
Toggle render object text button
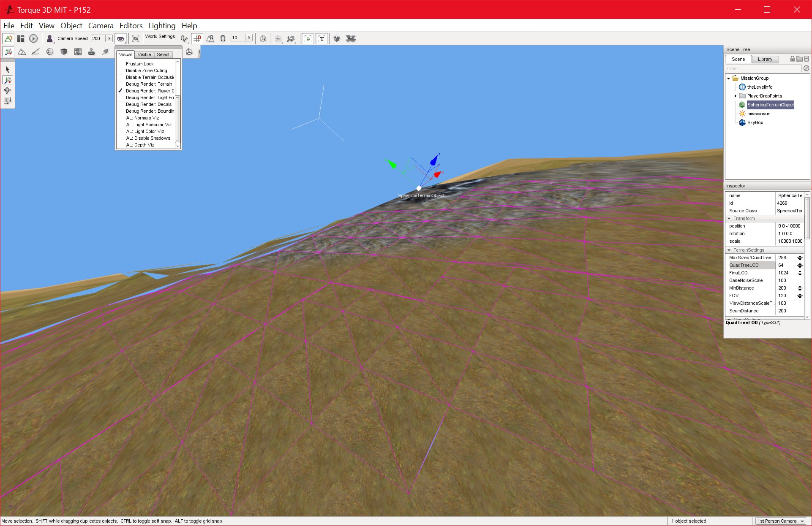pos(322,38)
